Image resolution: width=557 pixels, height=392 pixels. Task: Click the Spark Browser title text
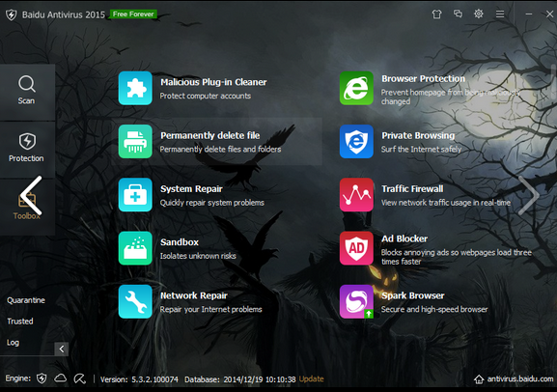pyautogui.click(x=413, y=295)
